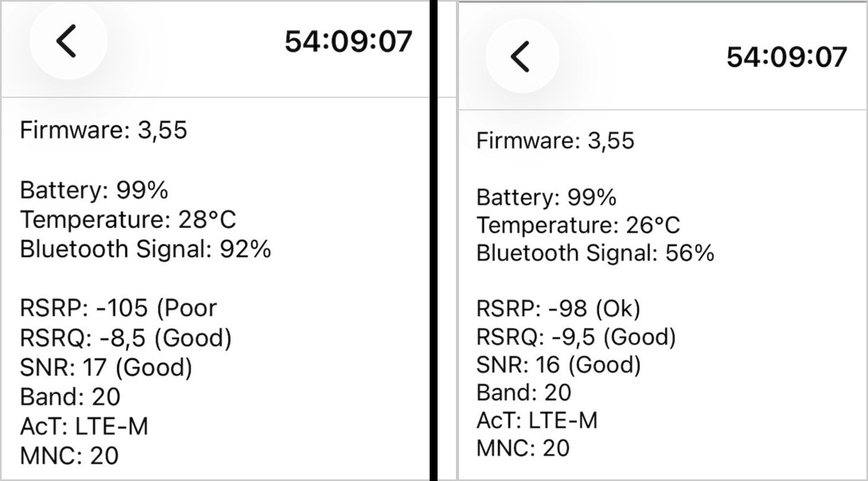Image resolution: width=868 pixels, height=481 pixels.
Task: Tap MNC: 20 in the right panel
Action: click(x=523, y=448)
